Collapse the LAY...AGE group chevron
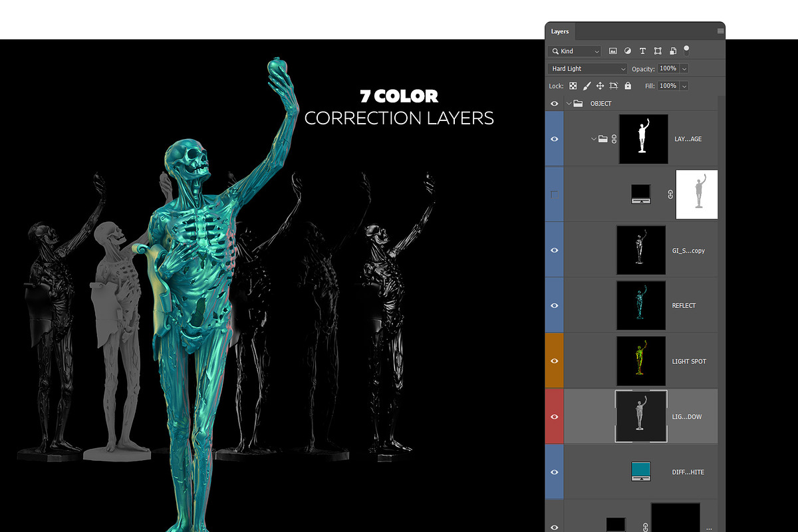Image resolution: width=798 pixels, height=532 pixels. click(x=593, y=139)
